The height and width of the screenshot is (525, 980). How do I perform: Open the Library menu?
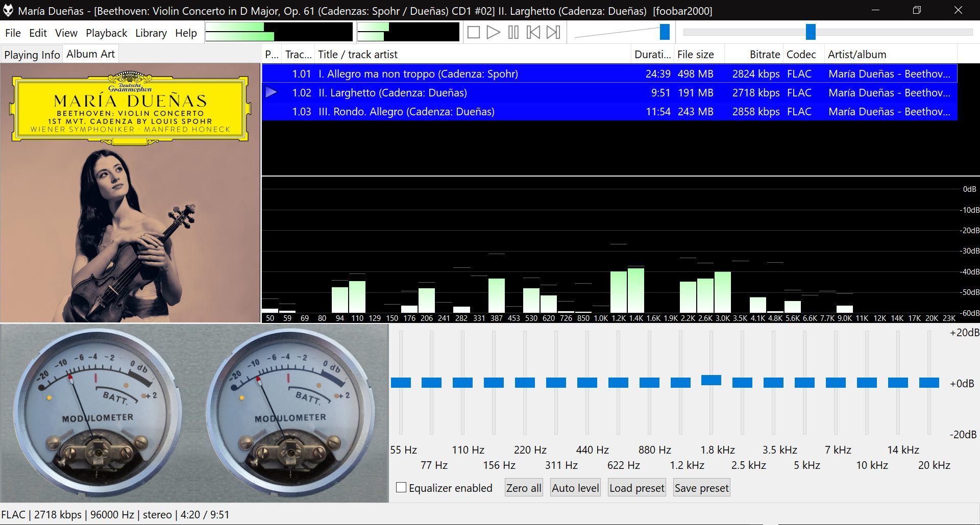coord(151,33)
